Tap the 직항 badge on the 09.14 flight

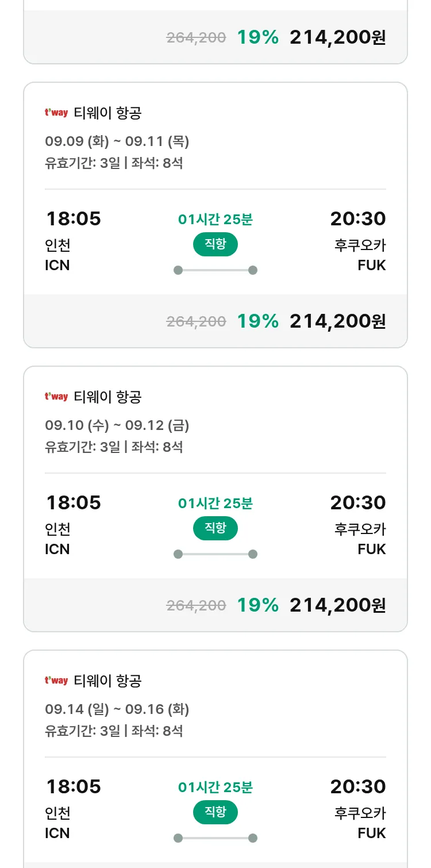pyautogui.click(x=215, y=812)
